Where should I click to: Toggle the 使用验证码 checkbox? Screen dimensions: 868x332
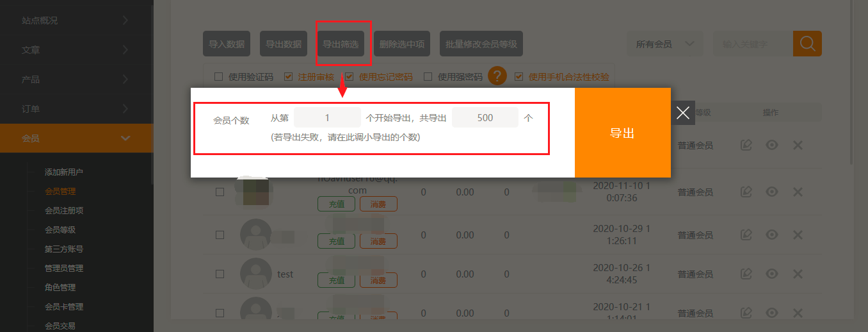tap(218, 77)
